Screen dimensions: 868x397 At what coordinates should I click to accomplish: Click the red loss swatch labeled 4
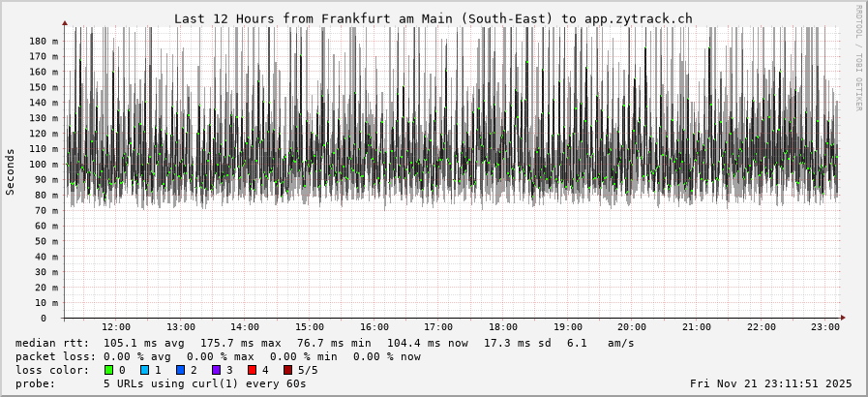point(252,370)
